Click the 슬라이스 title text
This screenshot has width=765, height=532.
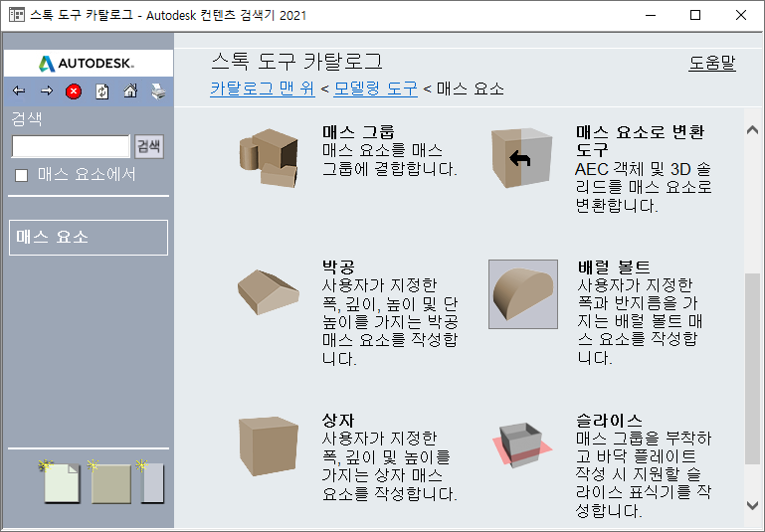click(609, 420)
